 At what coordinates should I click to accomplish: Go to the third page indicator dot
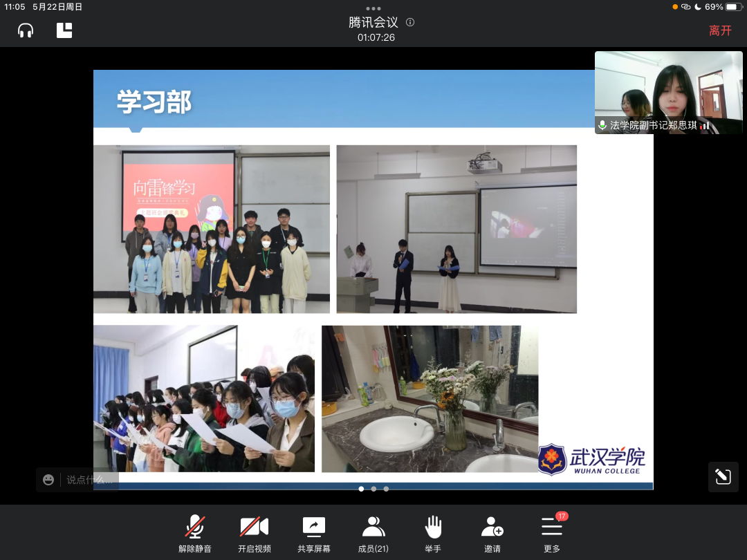pyautogui.click(x=386, y=489)
